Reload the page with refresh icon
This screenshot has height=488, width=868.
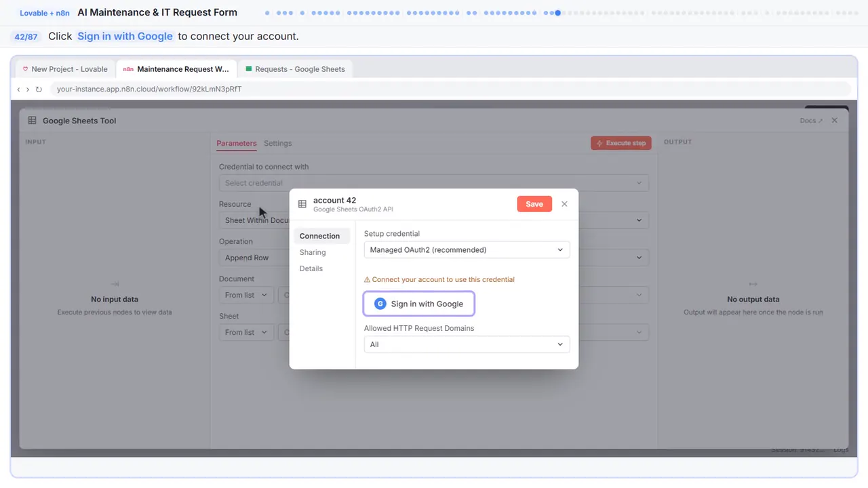click(x=39, y=89)
